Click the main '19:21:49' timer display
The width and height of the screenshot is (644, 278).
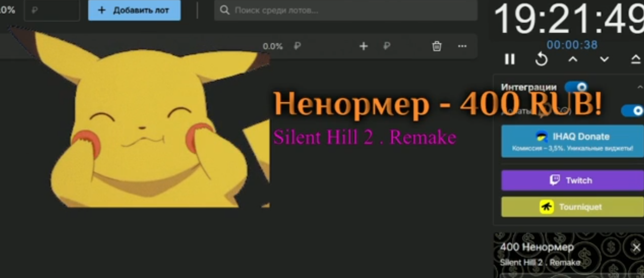pos(568,19)
